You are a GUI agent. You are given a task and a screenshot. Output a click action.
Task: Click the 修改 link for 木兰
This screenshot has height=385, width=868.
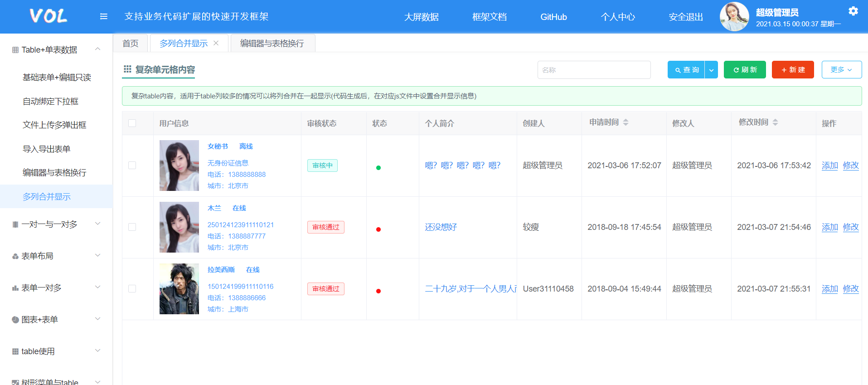coord(851,227)
